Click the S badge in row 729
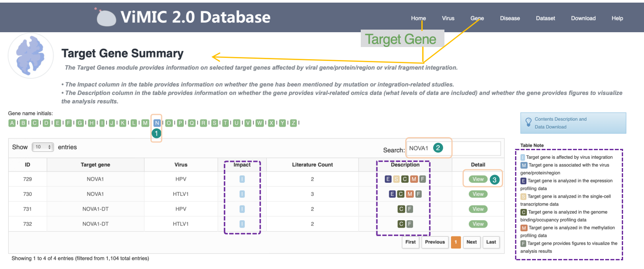Viewport: 644px width, 269px height. pyautogui.click(x=396, y=179)
